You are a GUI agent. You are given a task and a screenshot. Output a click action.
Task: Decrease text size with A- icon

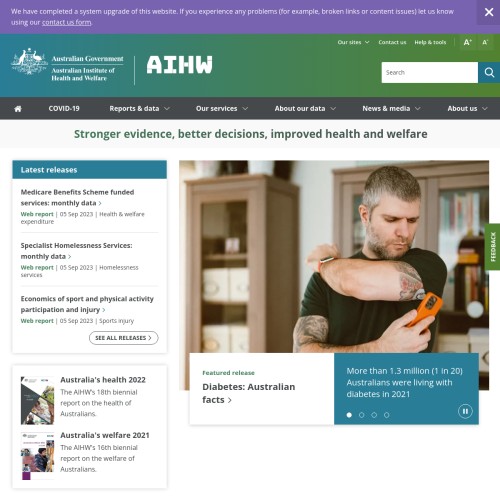[x=485, y=42]
